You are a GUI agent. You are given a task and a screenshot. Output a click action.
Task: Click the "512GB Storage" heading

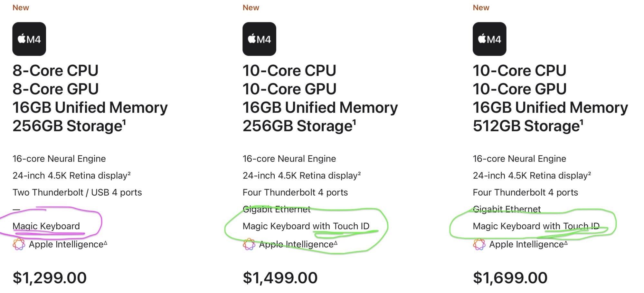coord(528,126)
